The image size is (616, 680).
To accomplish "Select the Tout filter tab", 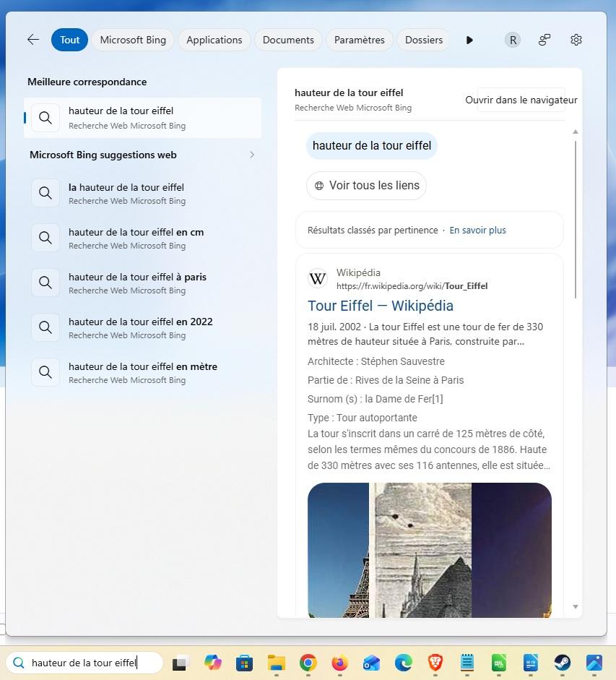I will (x=69, y=40).
